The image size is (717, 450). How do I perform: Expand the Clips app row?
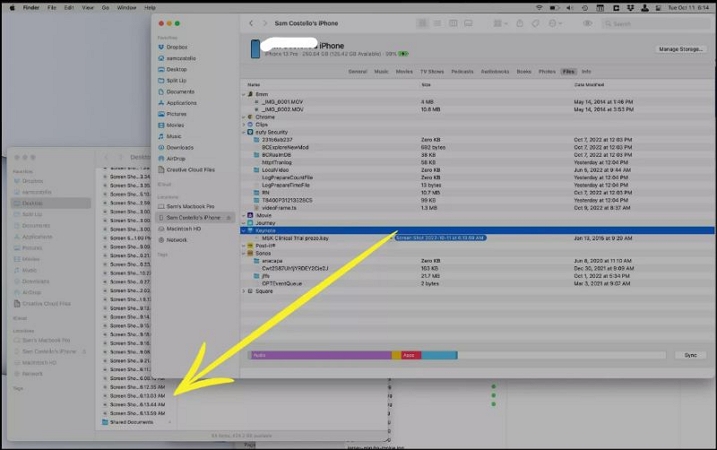pos(244,124)
